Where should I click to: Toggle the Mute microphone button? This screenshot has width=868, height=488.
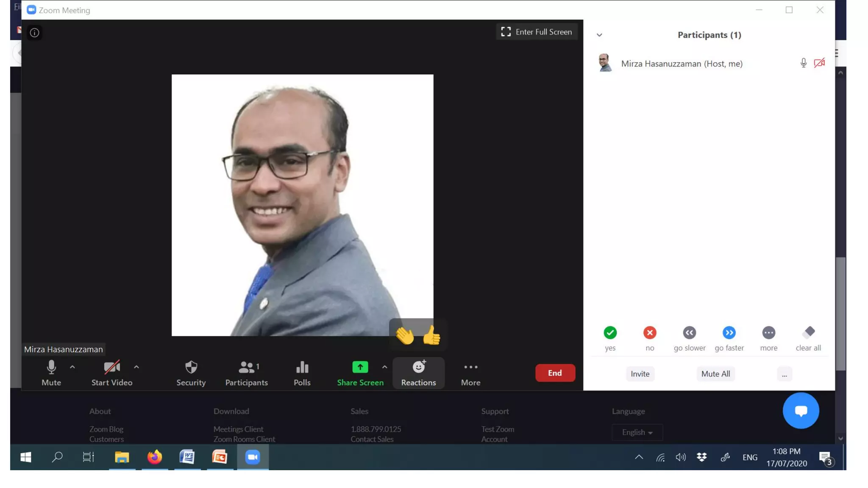[x=51, y=373]
